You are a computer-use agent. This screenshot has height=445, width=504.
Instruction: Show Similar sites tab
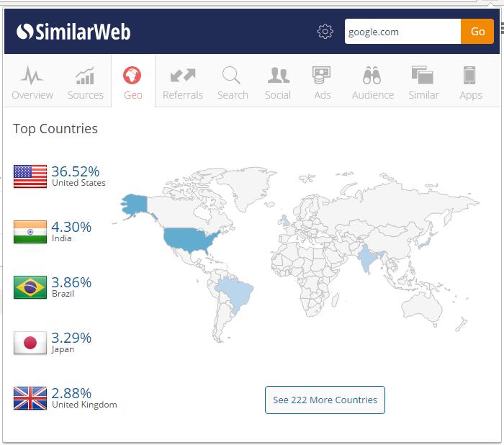pyautogui.click(x=423, y=82)
